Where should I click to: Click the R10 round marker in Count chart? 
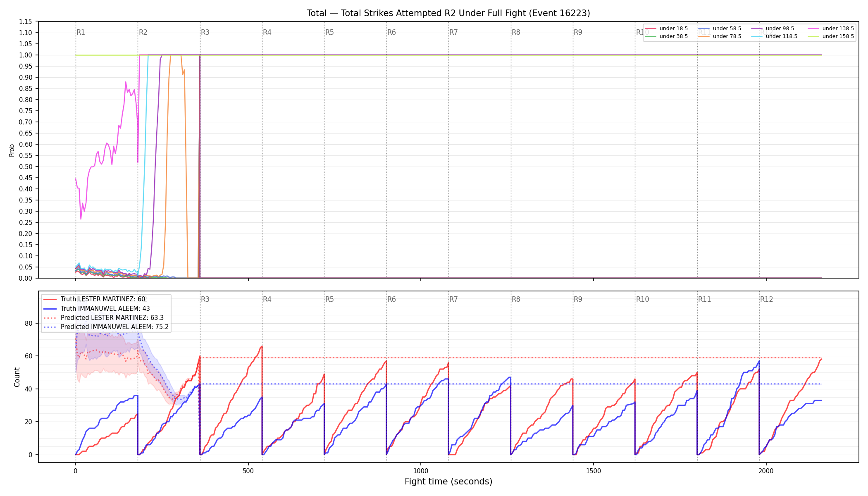pyautogui.click(x=643, y=299)
